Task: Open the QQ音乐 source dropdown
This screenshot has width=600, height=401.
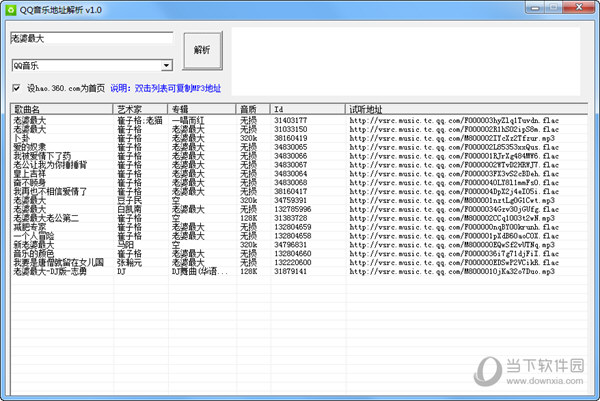Action: (166, 65)
